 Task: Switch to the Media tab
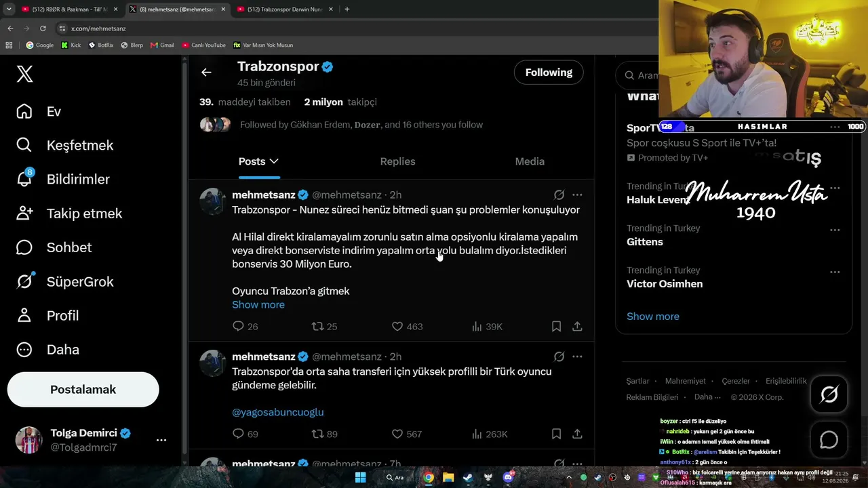click(530, 161)
